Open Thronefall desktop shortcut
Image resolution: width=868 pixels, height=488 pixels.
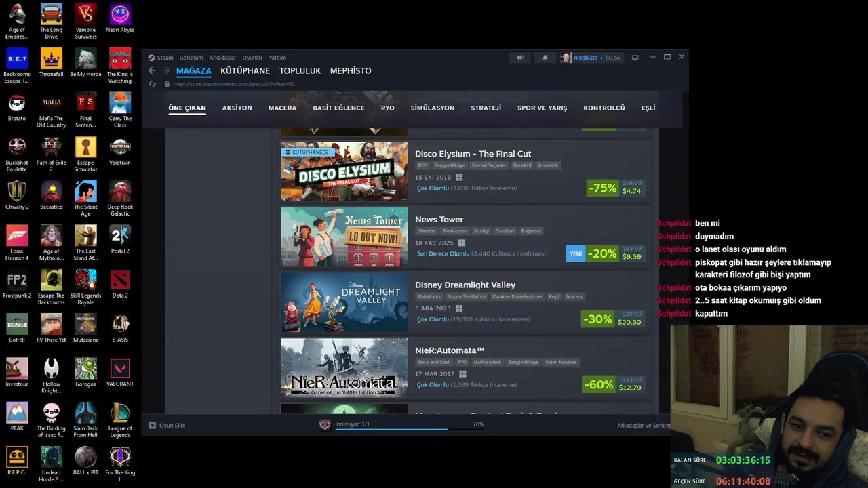(52, 62)
